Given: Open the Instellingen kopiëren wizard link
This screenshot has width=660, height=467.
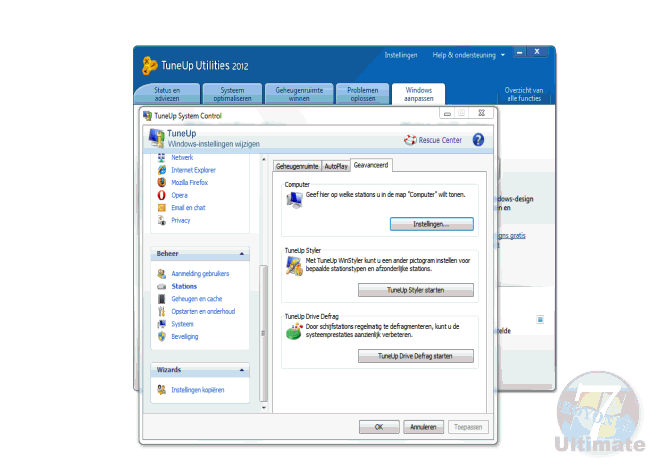Looking at the screenshot, I should (x=197, y=390).
